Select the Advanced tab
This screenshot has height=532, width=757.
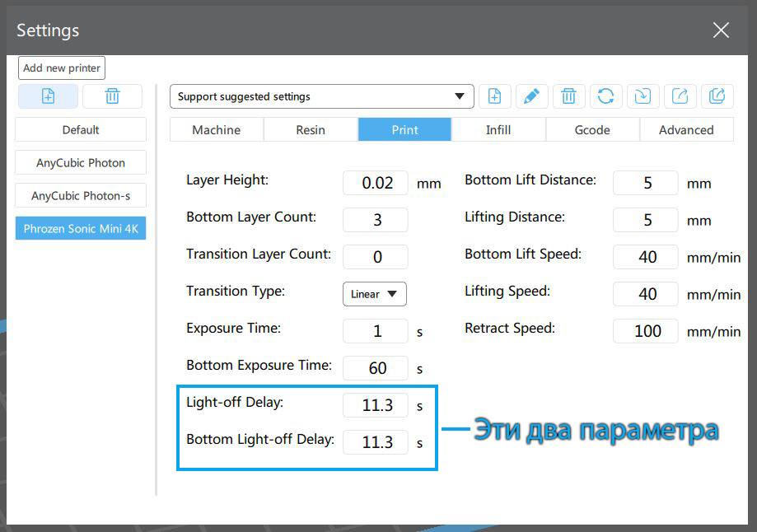coord(685,130)
